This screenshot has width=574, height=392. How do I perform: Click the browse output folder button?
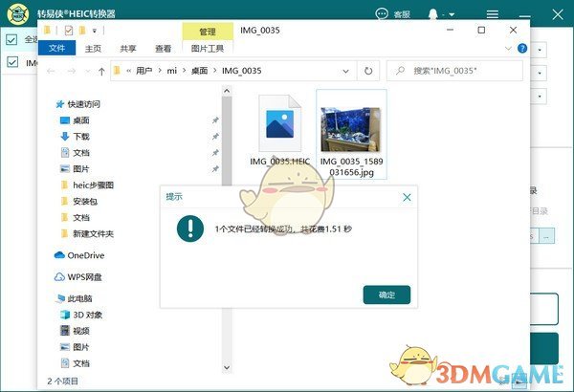click(546, 236)
